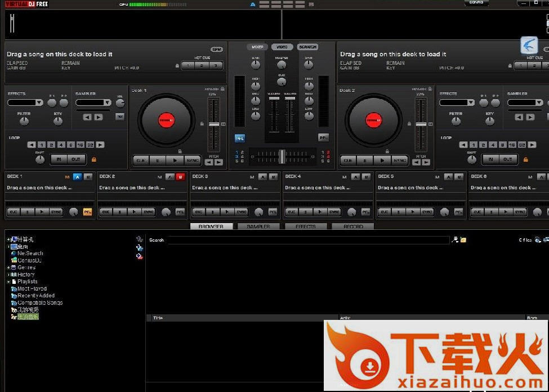Click the red plus folder icon
Image resolution: width=549 pixels, height=392 pixels.
[x=139, y=256]
